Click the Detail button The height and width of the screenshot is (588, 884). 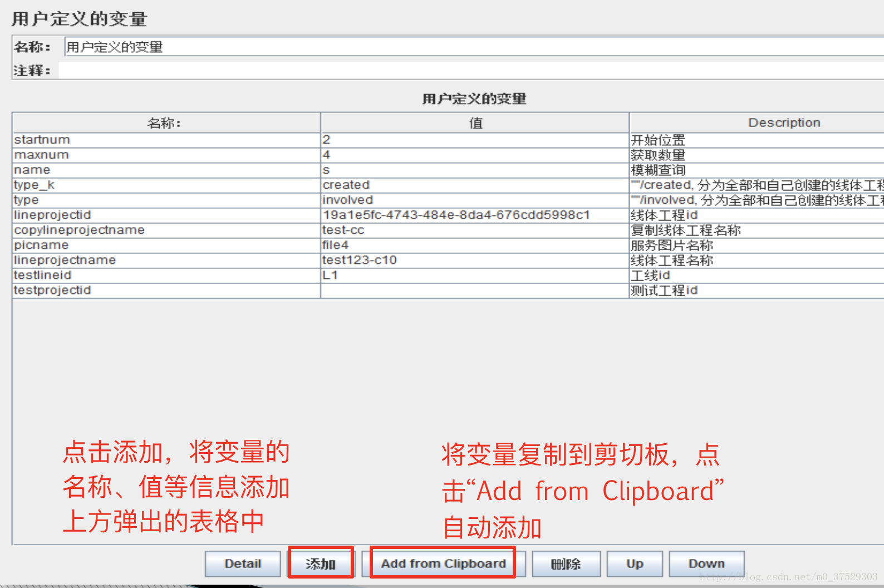point(243,563)
